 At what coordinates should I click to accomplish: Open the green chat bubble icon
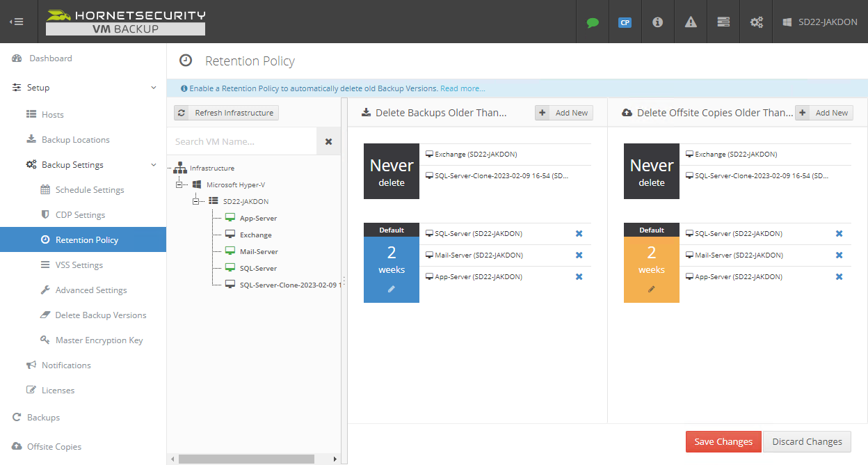(x=593, y=22)
